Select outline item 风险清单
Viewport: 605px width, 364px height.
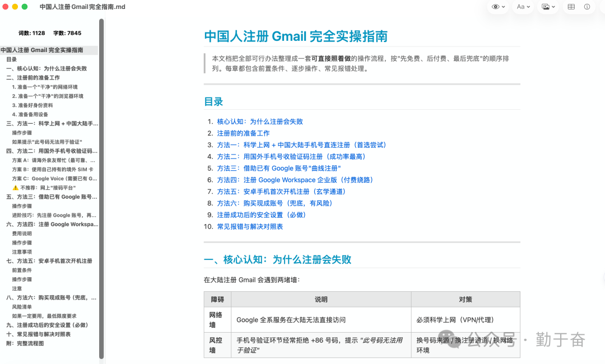click(x=22, y=307)
